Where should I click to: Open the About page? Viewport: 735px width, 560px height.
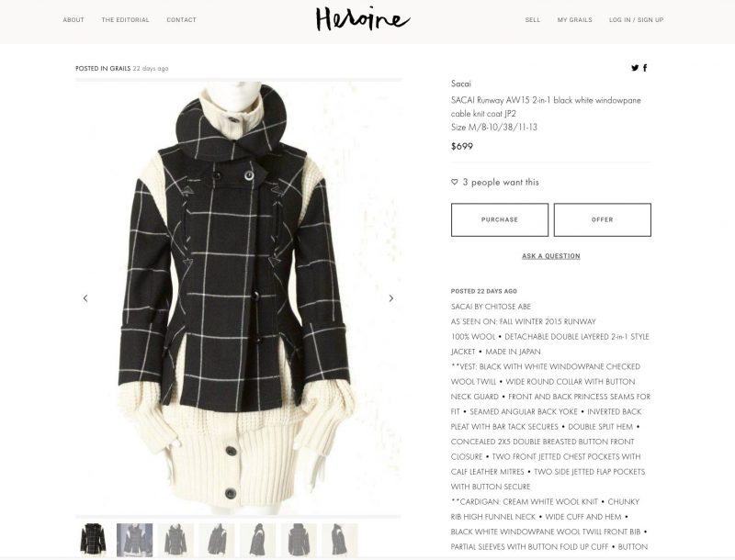pyautogui.click(x=73, y=19)
